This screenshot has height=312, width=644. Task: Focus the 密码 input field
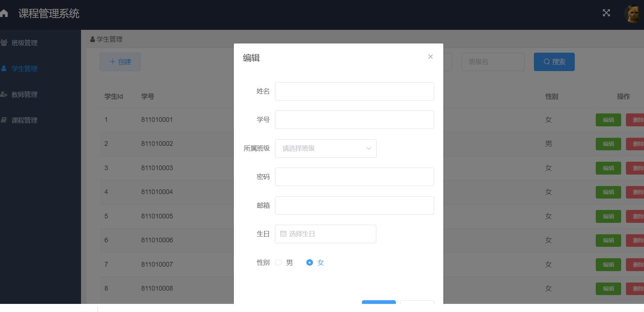click(355, 177)
